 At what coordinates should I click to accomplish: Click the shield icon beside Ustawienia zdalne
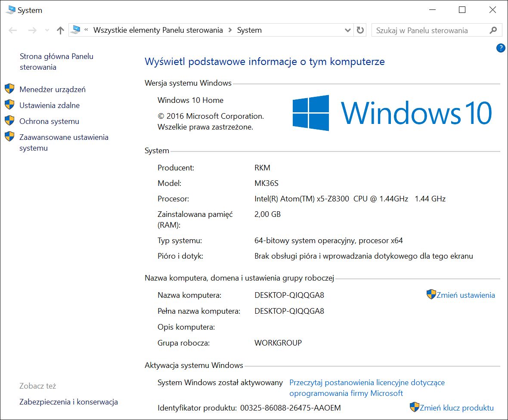(x=10, y=105)
